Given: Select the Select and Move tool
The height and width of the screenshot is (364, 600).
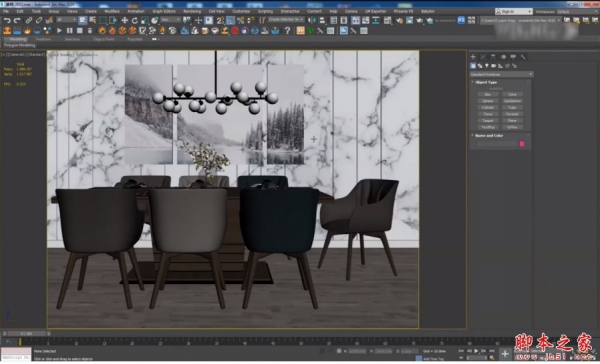Looking at the screenshot, I should 124,20.
